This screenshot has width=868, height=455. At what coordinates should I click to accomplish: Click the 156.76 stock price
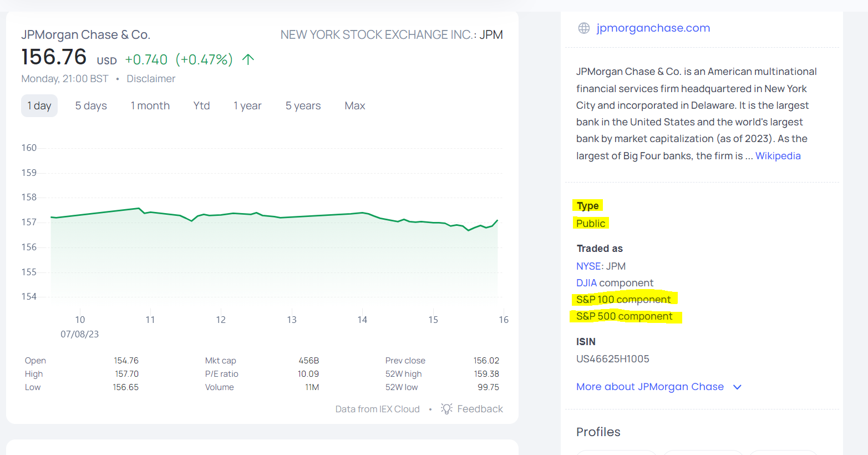(x=54, y=57)
